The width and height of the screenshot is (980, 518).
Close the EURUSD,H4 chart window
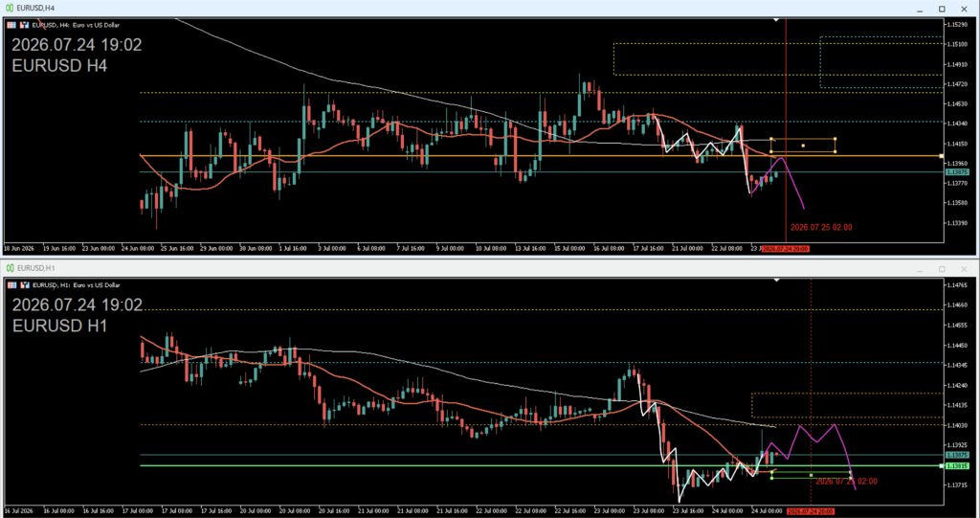coord(965,9)
